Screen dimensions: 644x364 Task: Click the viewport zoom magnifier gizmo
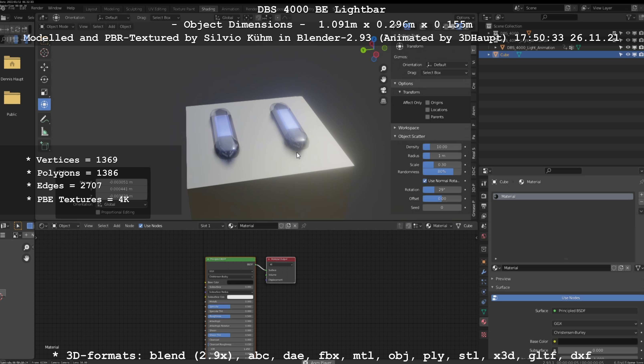click(383, 69)
